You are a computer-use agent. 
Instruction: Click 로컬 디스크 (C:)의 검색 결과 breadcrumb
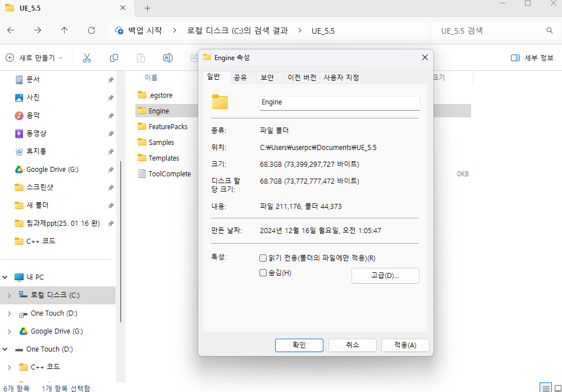237,30
